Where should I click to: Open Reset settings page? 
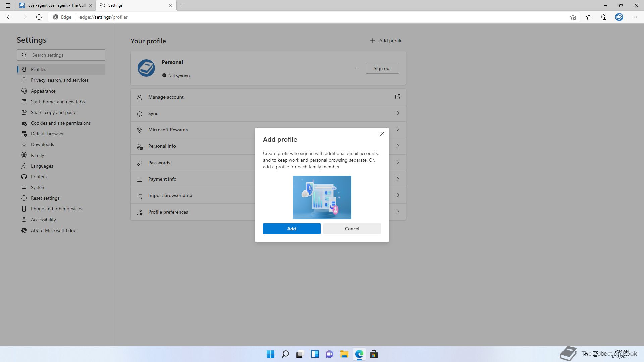pyautogui.click(x=61, y=198)
